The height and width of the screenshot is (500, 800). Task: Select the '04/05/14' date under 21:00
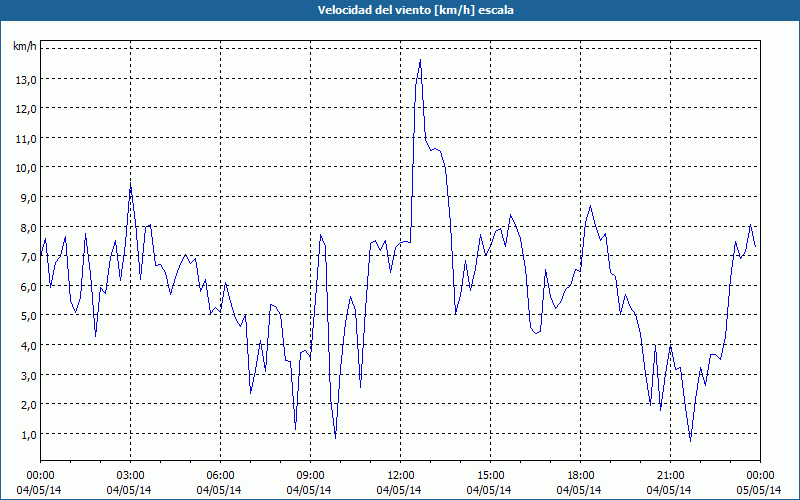(669, 490)
